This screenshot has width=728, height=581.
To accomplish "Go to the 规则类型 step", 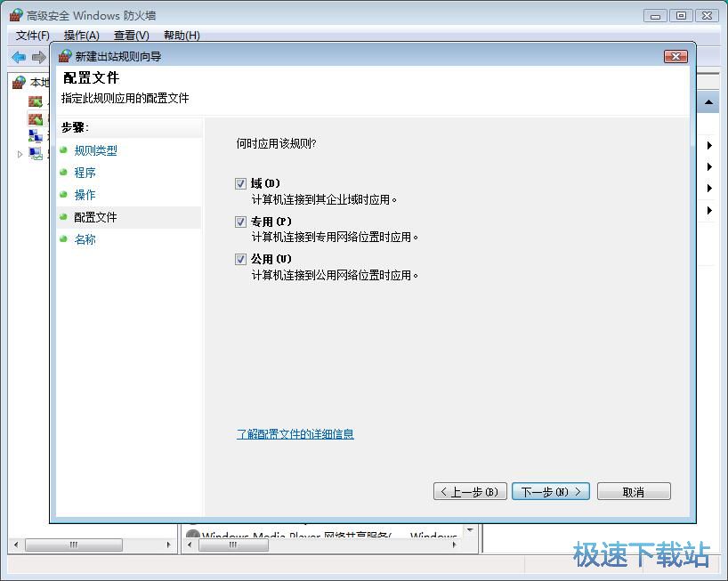I will [95, 150].
